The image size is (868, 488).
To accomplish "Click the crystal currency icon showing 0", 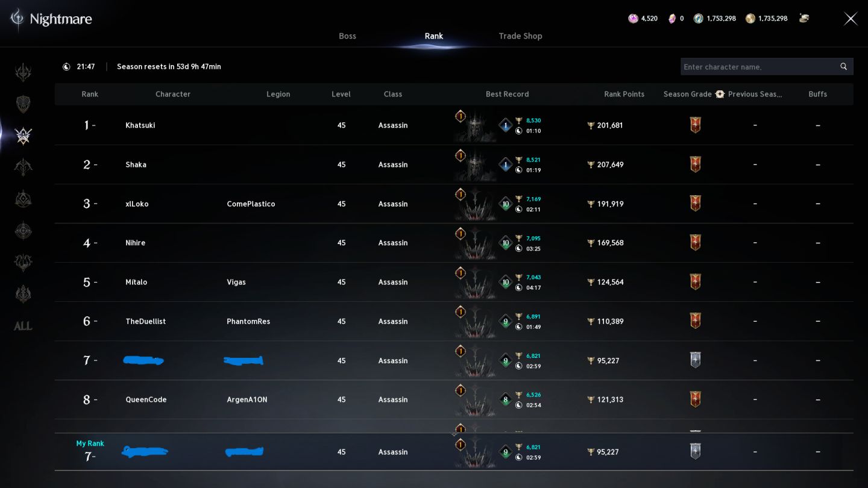I will pyautogui.click(x=672, y=19).
